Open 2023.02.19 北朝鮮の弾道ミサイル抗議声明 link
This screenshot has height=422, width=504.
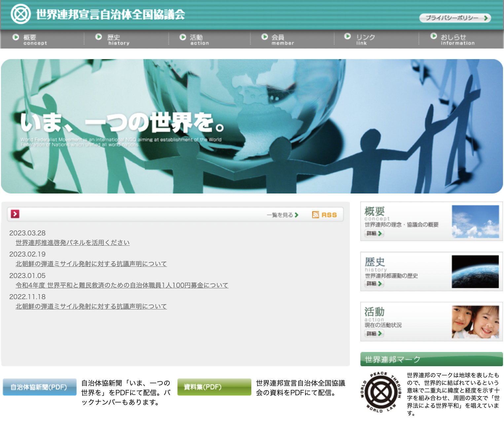pos(91,264)
